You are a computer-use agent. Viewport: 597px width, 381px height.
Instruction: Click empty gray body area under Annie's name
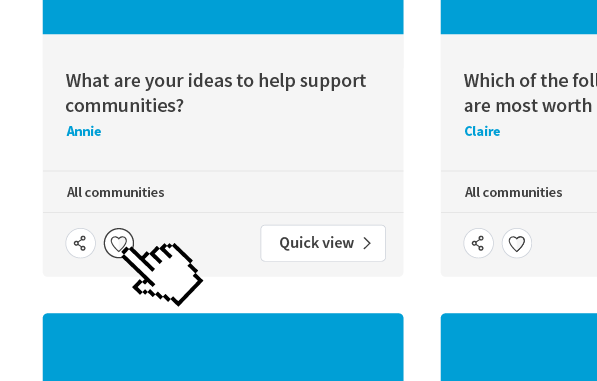[223, 155]
